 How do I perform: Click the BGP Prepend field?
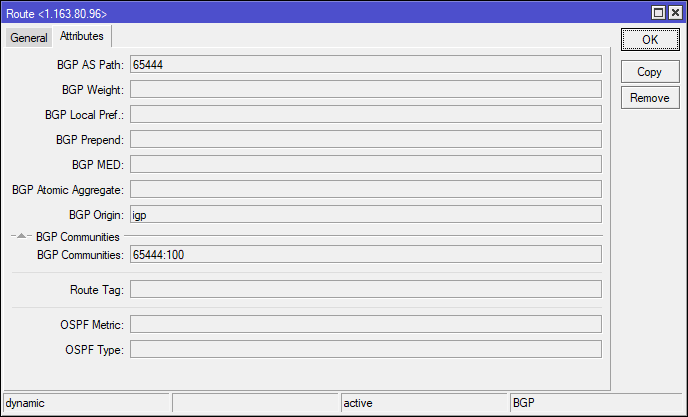point(366,140)
